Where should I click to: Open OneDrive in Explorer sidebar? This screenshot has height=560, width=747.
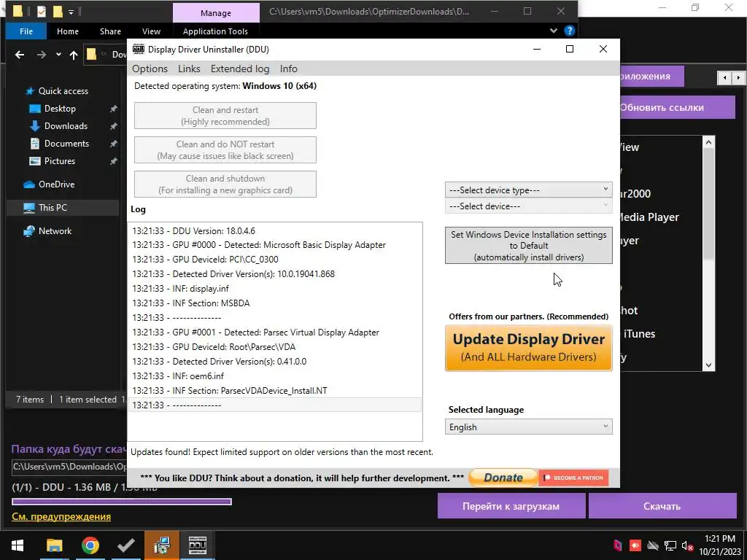(56, 184)
